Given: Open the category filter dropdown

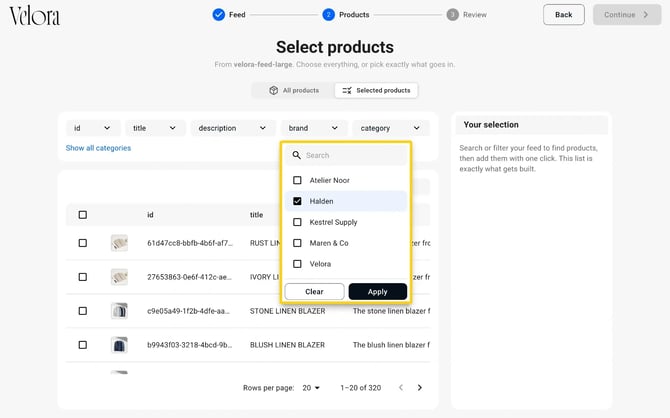Looking at the screenshot, I should point(391,128).
